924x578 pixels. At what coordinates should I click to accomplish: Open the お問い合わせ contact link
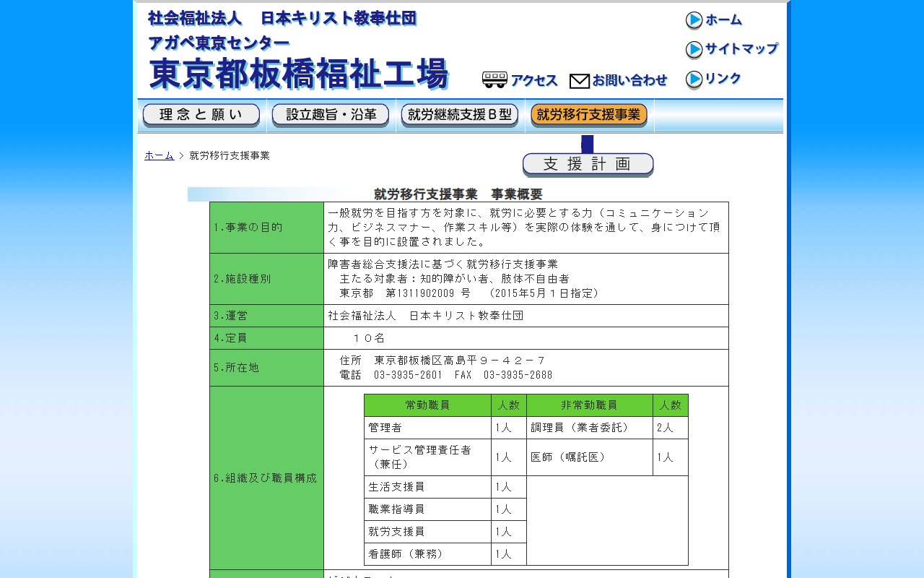click(x=629, y=81)
